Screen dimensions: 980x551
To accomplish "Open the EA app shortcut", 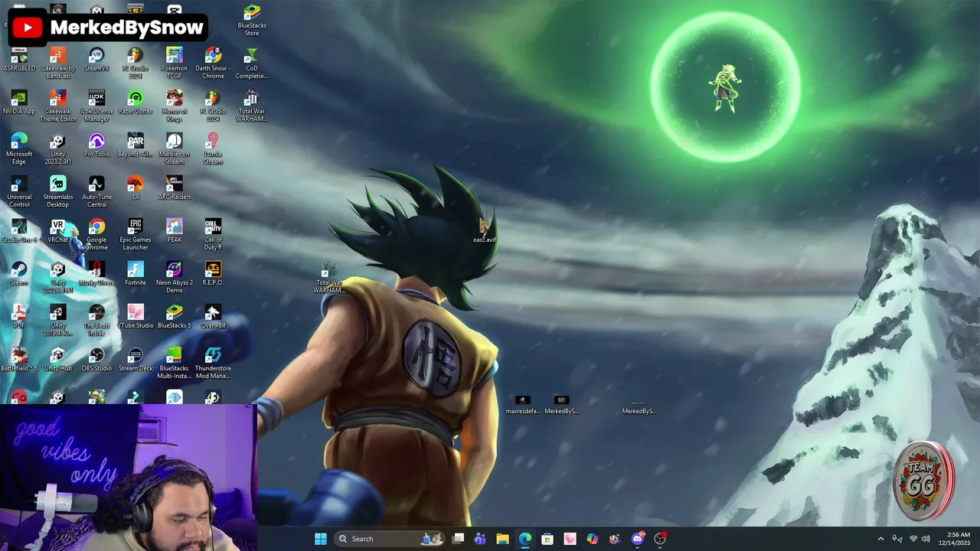I will [136, 189].
